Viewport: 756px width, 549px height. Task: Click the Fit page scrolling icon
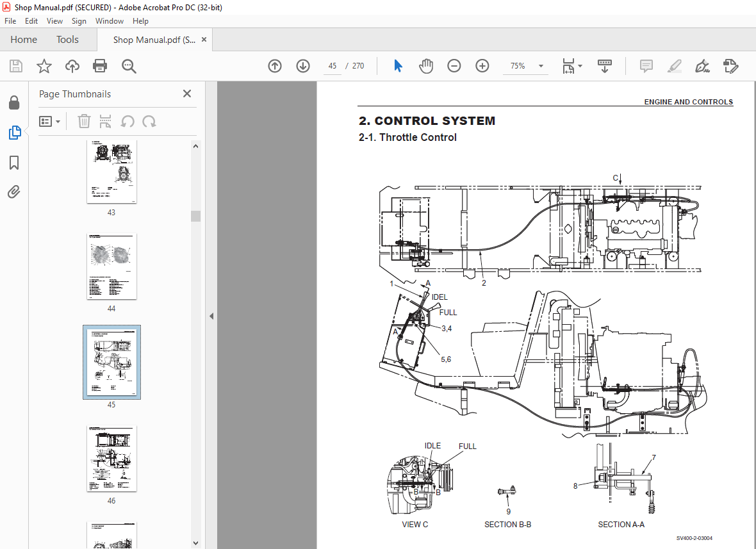569,66
